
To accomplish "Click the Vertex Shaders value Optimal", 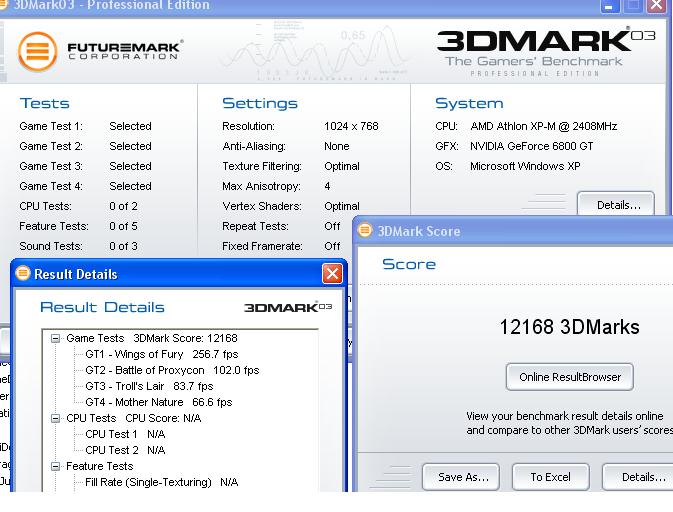I will [342, 206].
